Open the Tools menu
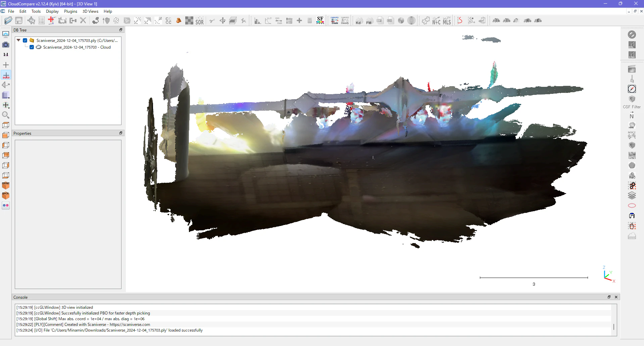644x346 pixels. 36,11
